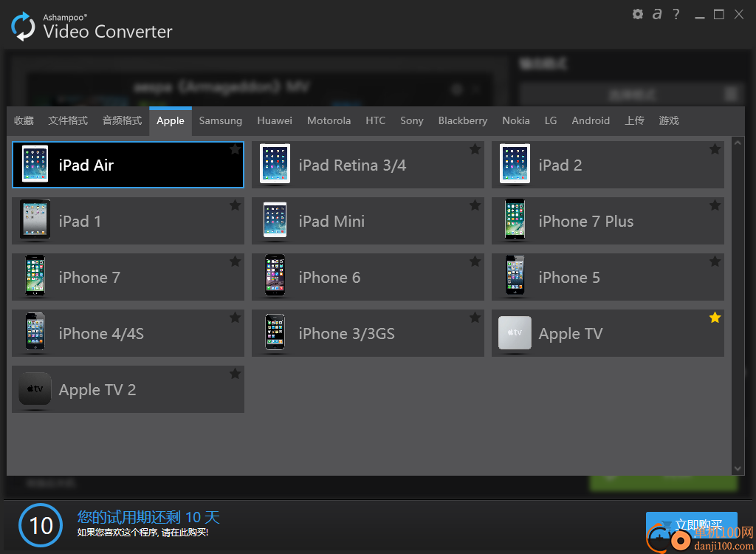Select the iPad Mini label
This screenshot has width=756, height=554.
coord(331,222)
